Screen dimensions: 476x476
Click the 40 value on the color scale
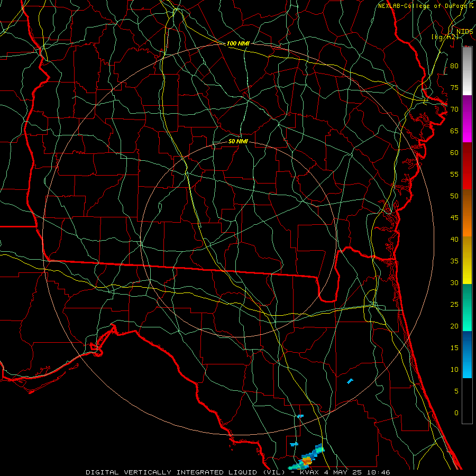(x=454, y=239)
